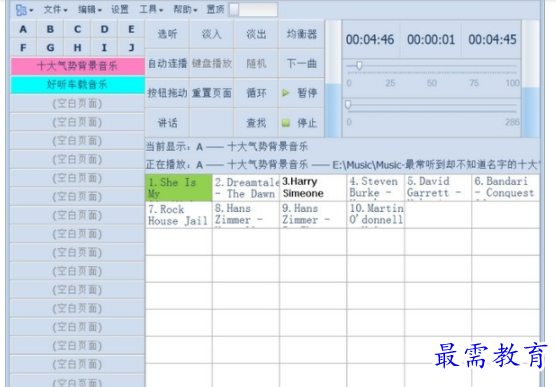This screenshot has height=387, width=556.
Task: Play track 4. Steven Burke
Action: pyautogui.click(x=376, y=188)
